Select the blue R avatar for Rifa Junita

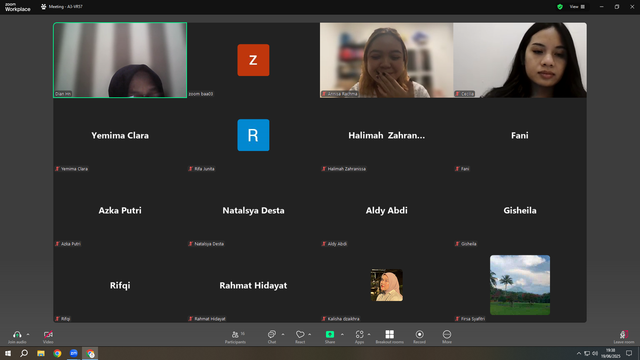click(x=253, y=135)
